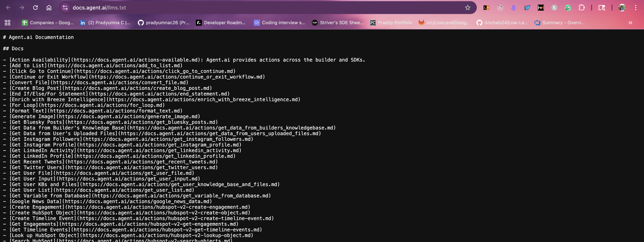
Task: Click the Get Instagram Profile line
Action: point(122,145)
